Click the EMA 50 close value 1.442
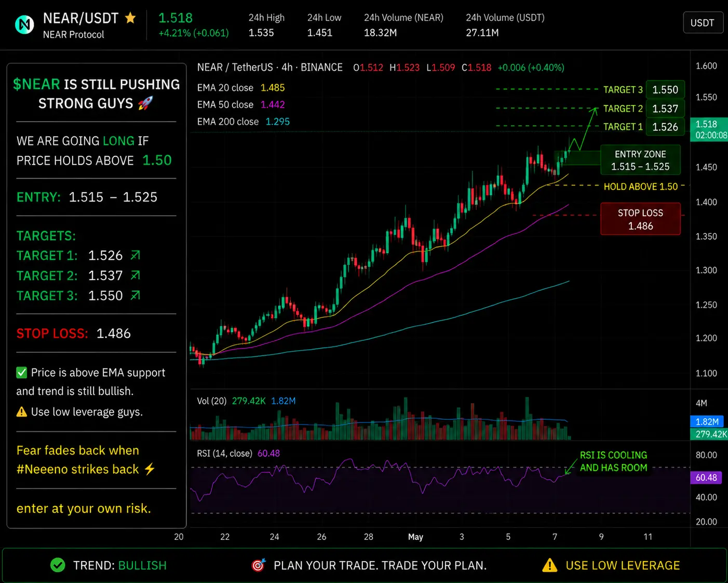This screenshot has width=728, height=583. [x=273, y=104]
